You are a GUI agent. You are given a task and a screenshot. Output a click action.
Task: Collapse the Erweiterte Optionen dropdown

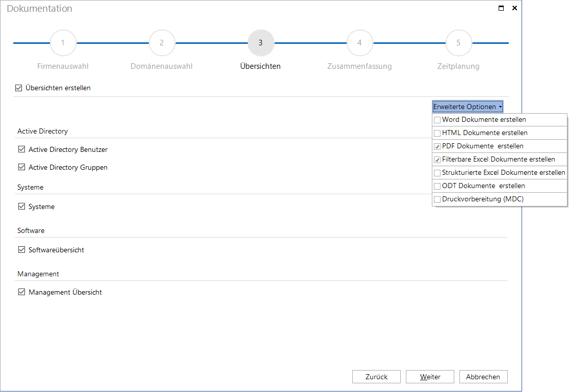pos(468,107)
